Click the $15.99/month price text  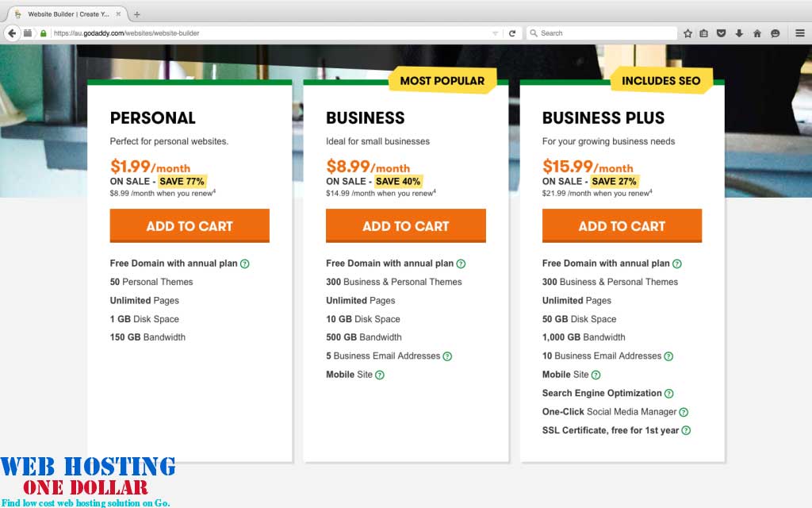point(588,167)
